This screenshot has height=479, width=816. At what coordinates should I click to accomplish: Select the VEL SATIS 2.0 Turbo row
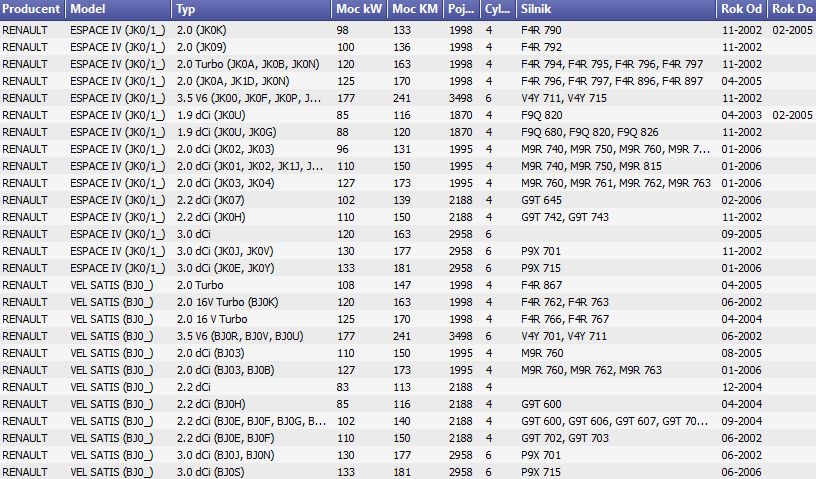(408, 285)
